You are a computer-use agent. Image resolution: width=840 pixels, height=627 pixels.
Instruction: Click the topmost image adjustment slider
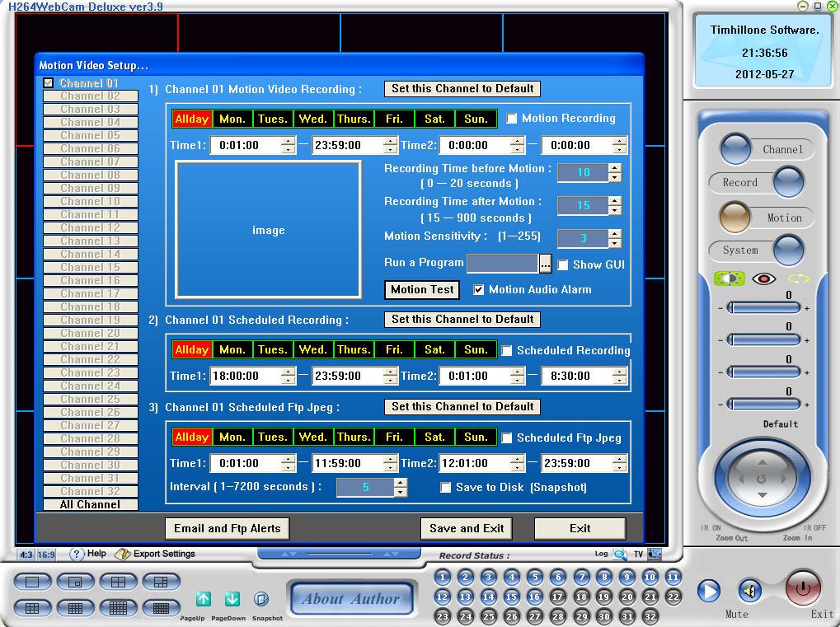coord(764,307)
